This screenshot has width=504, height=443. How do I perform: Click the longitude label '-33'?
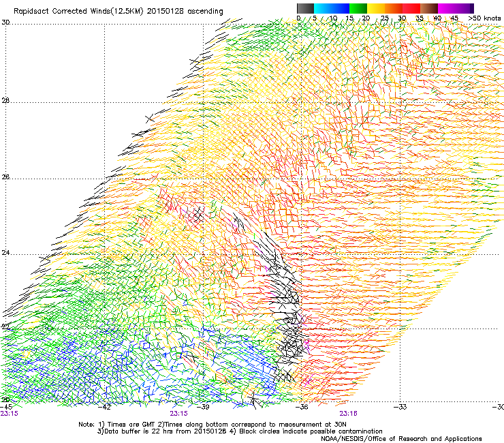coord(400,407)
